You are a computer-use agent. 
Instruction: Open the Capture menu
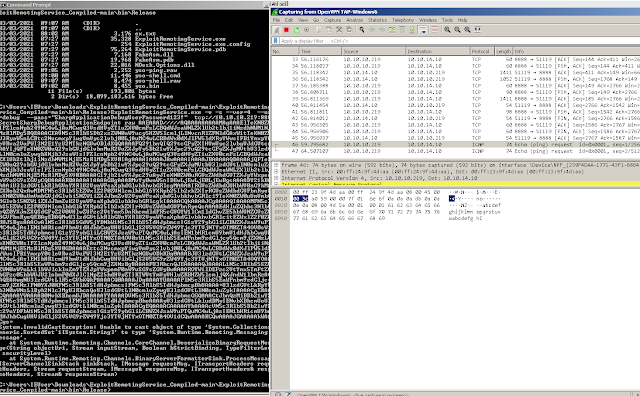332,20
